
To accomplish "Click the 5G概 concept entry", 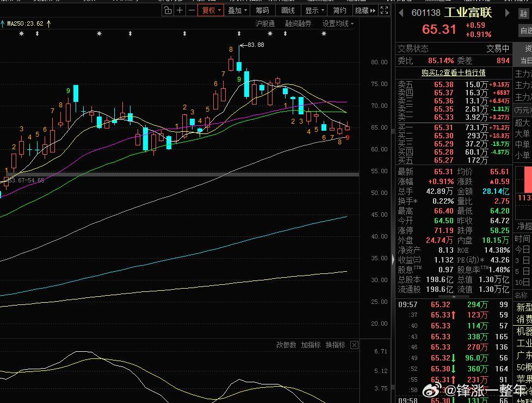I will 524,367.
